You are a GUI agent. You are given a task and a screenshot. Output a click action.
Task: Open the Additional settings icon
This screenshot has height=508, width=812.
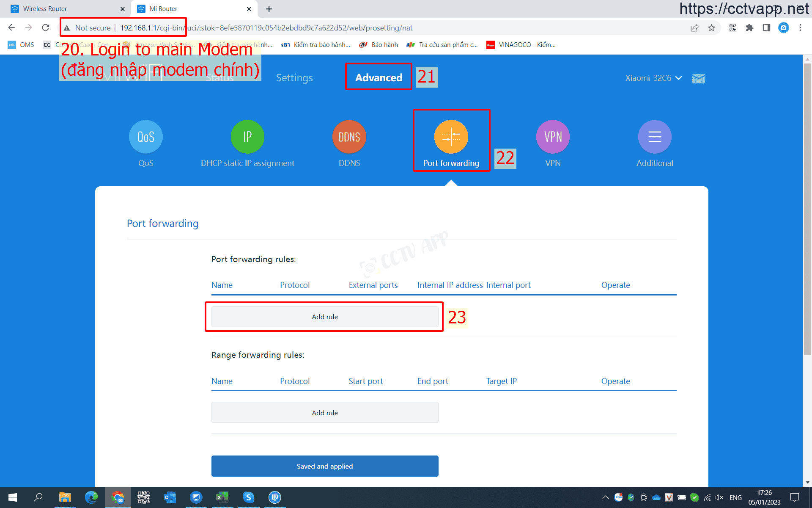click(x=654, y=137)
